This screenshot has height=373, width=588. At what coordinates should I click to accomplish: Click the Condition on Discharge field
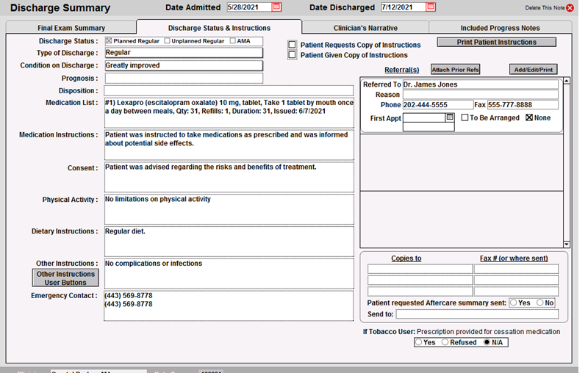click(184, 65)
